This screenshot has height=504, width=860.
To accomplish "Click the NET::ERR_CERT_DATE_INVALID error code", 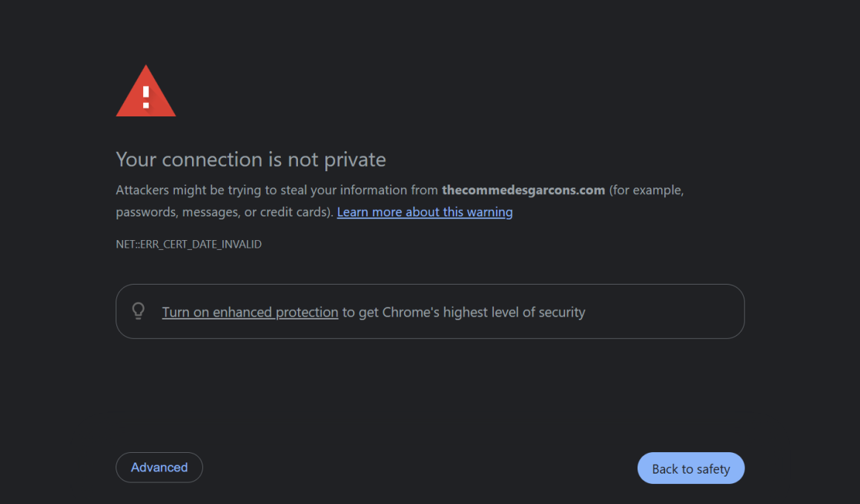I will (188, 244).
